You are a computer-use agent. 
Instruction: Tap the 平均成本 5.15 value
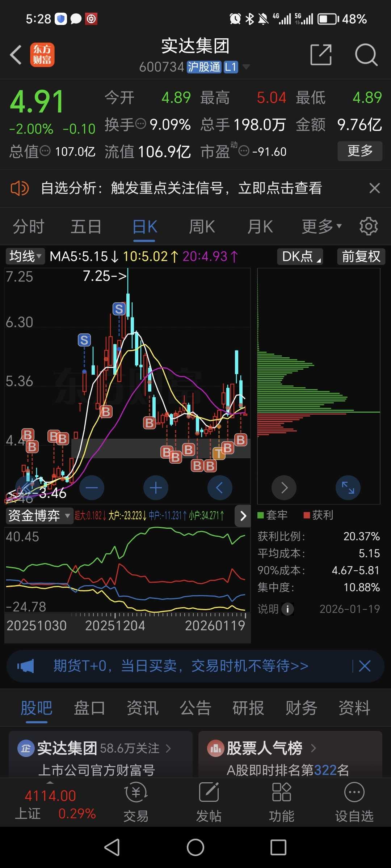tap(369, 553)
